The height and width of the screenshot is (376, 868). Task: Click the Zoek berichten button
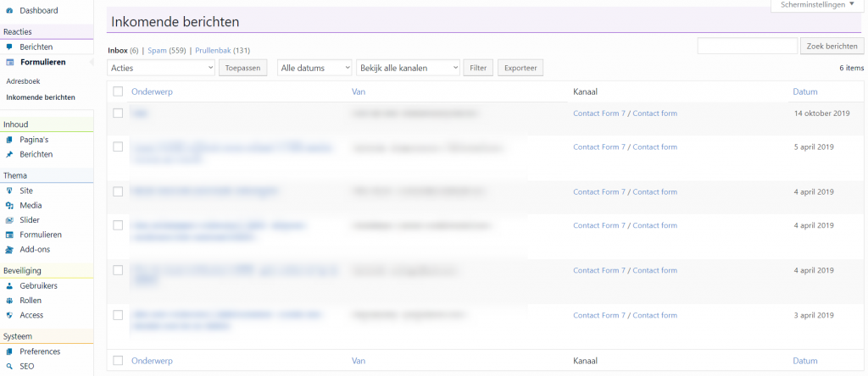(x=832, y=47)
